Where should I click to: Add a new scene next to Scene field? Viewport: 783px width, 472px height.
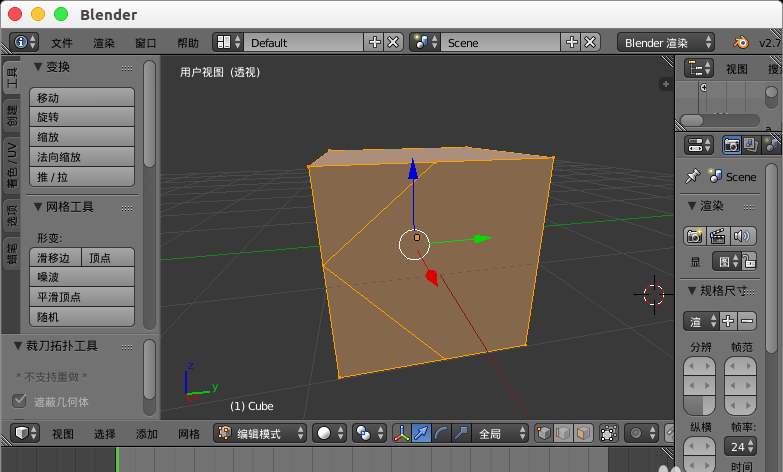pyautogui.click(x=572, y=42)
